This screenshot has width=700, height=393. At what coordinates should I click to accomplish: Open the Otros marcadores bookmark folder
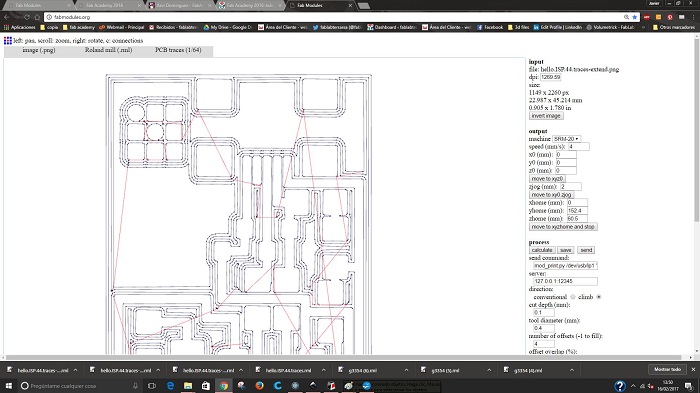point(673,27)
